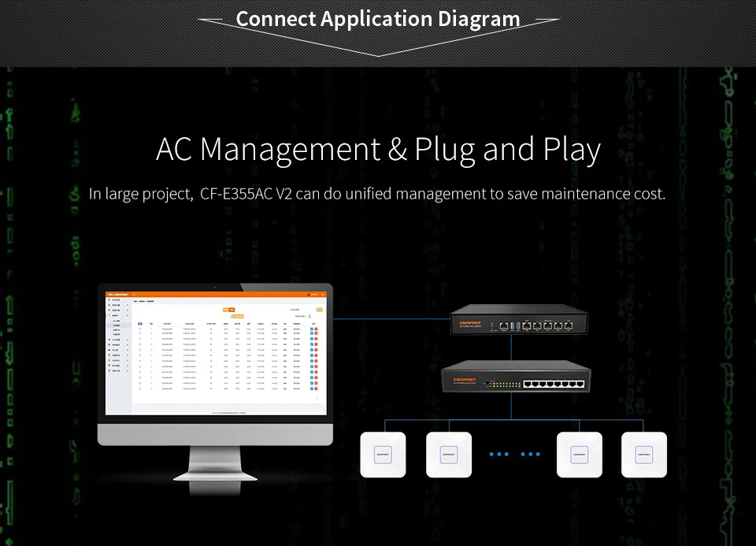Click the blue edit icon in the first table row
756x546 pixels.
click(311, 329)
